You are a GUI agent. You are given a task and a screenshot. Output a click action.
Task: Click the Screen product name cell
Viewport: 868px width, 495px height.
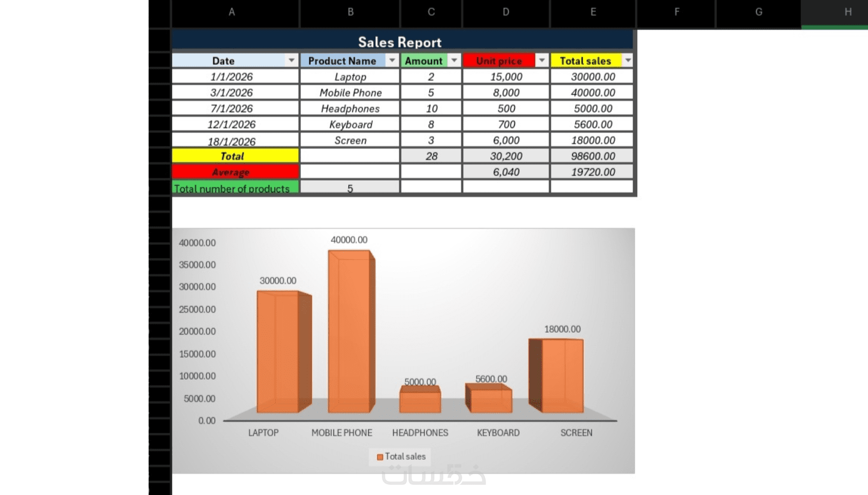coord(350,140)
